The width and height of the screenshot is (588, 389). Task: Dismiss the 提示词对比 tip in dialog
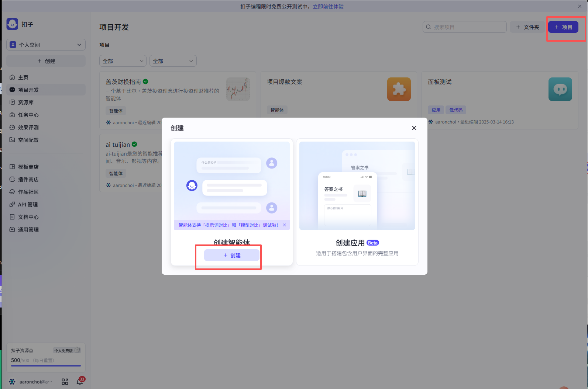[x=285, y=225]
